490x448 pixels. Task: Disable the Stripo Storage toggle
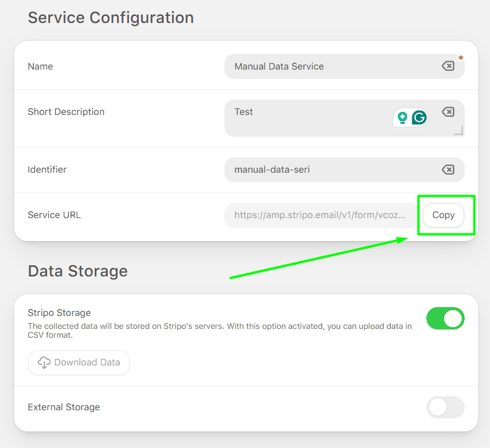(x=445, y=318)
